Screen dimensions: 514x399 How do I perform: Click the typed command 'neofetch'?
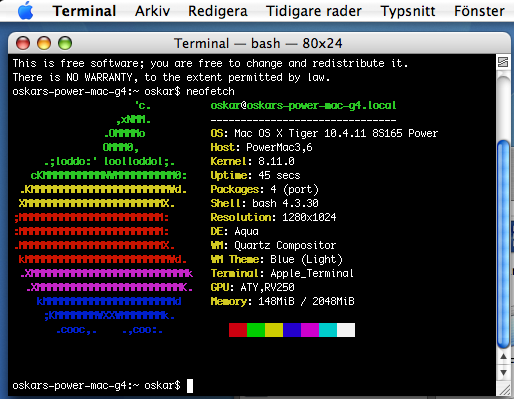(x=210, y=92)
